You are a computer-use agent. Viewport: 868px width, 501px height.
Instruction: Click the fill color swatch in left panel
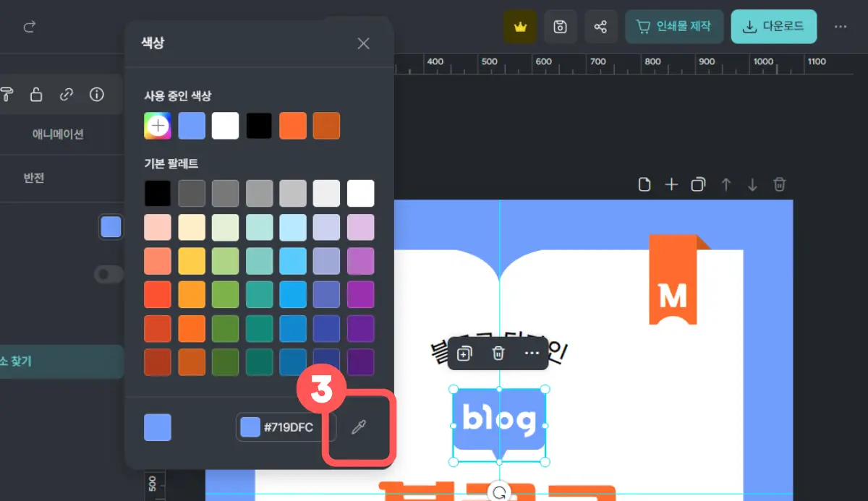[x=111, y=227]
